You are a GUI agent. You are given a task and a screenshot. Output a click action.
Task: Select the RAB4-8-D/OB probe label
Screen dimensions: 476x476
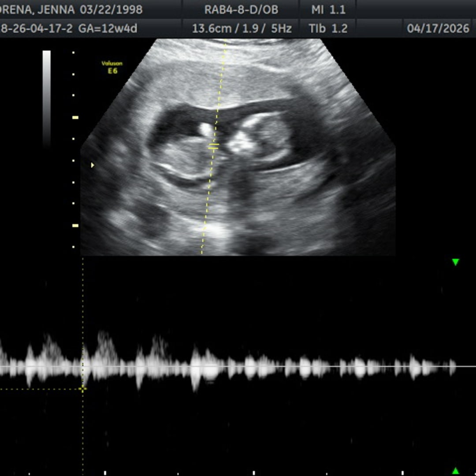click(242, 10)
